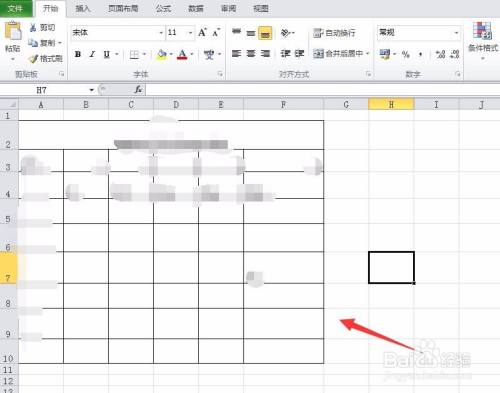The width and height of the screenshot is (500, 393).
Task: Toggle Bold formatting
Action: tap(78, 54)
